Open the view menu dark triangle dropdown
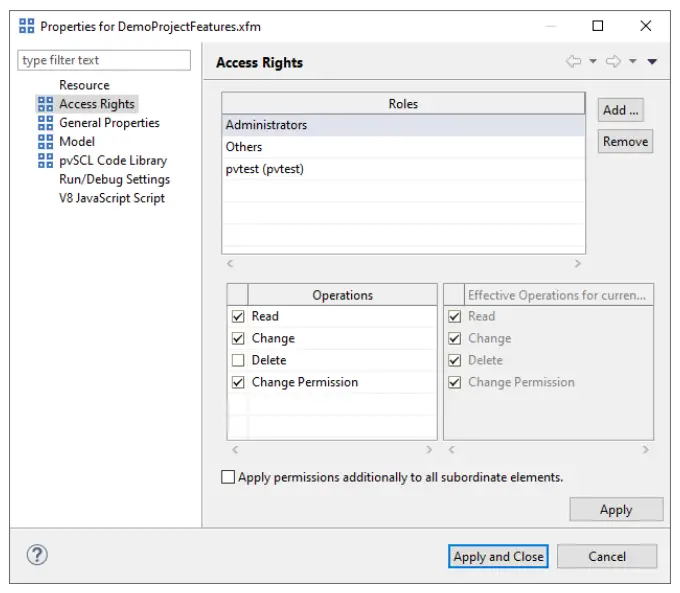 coord(652,62)
